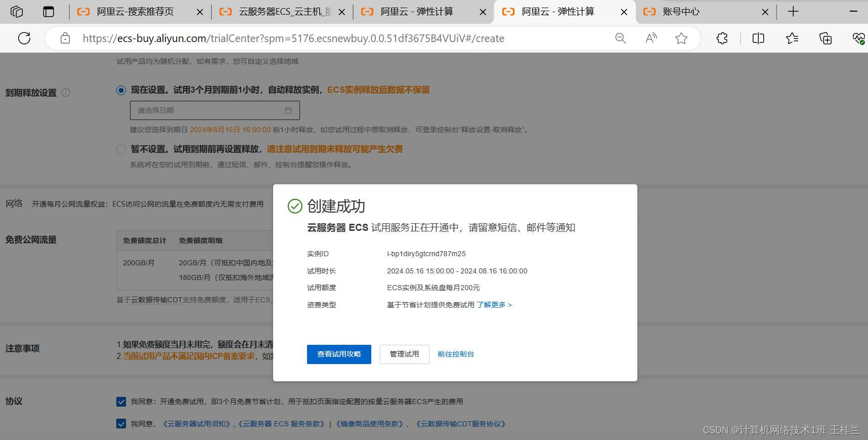The width and height of the screenshot is (868, 440).
Task: Click the 免费额度总计 column header
Action: tap(145, 241)
